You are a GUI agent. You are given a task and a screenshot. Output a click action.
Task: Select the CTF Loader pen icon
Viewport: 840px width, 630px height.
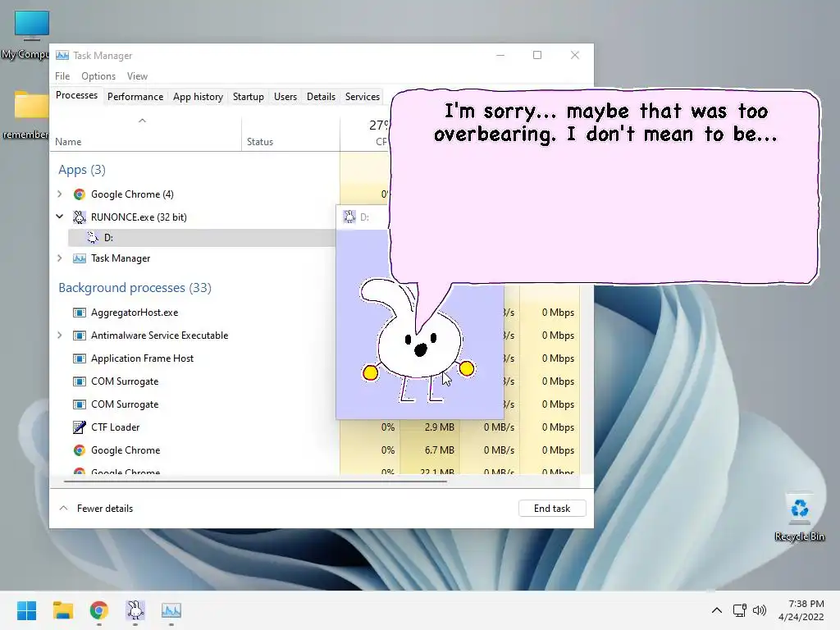coord(80,427)
